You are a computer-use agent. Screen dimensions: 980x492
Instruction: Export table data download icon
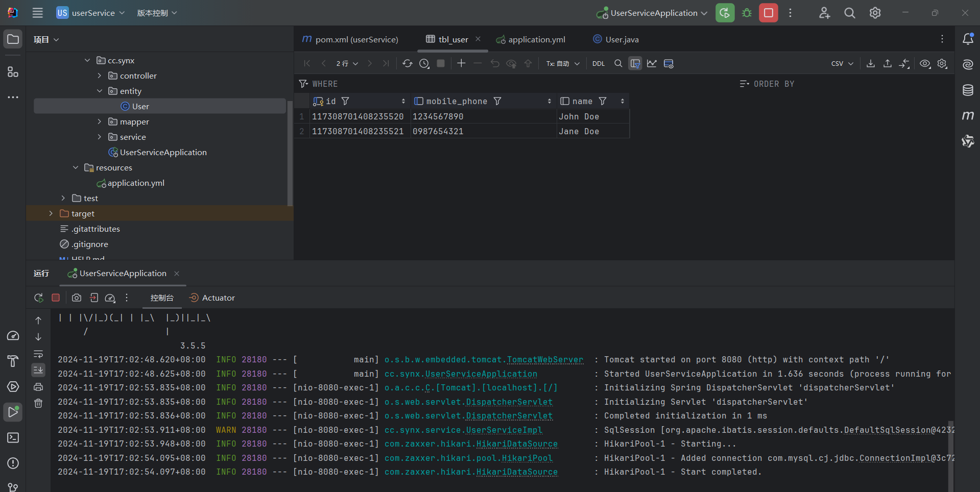point(871,63)
